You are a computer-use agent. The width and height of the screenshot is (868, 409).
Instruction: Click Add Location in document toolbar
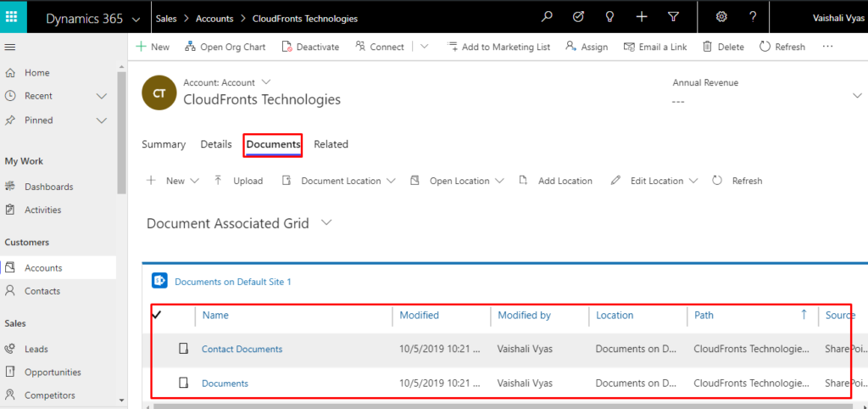coord(555,181)
